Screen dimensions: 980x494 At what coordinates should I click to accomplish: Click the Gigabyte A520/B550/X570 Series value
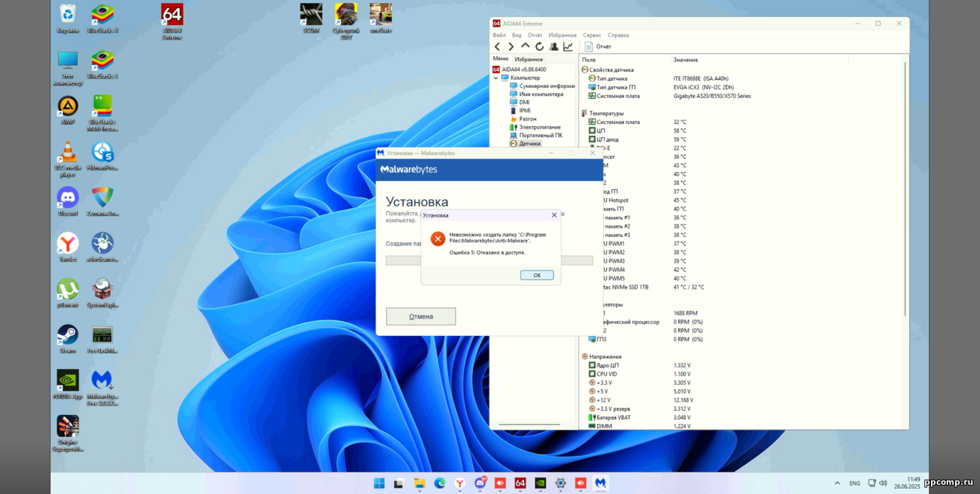(x=712, y=96)
